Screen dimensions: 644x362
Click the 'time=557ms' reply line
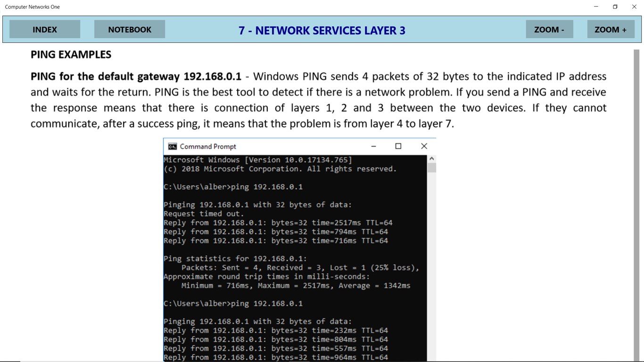276,348
